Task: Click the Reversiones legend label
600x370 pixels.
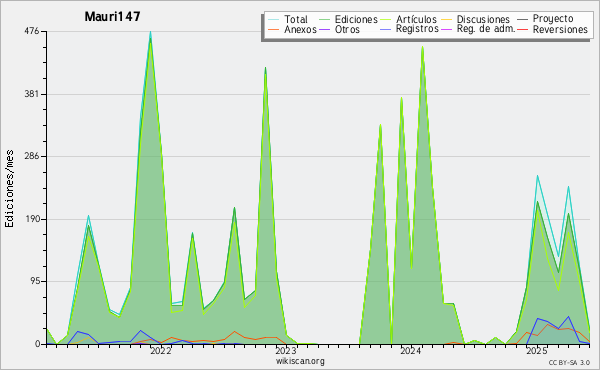Action: [560, 29]
